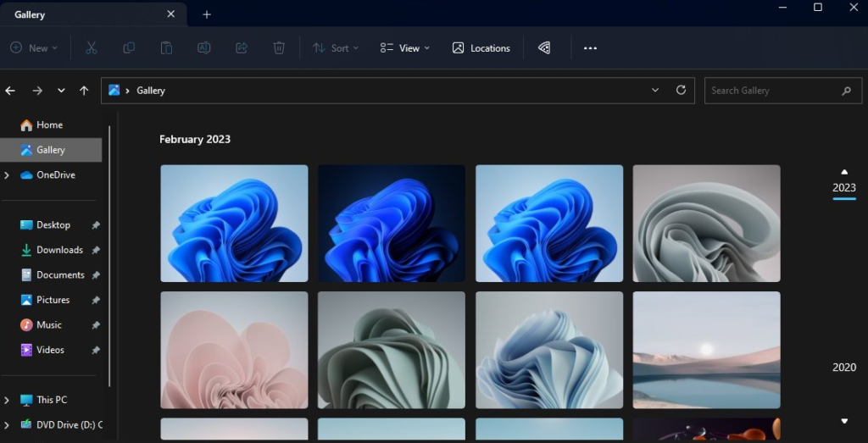Image resolution: width=868 pixels, height=443 pixels.
Task: Unpin Desktop using its pin icon
Action: [96, 225]
